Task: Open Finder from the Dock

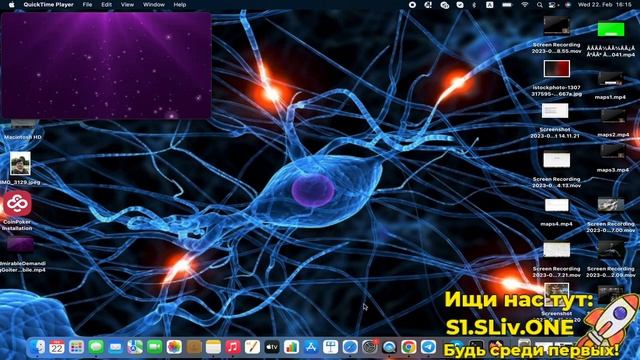Action: pyautogui.click(x=38, y=347)
